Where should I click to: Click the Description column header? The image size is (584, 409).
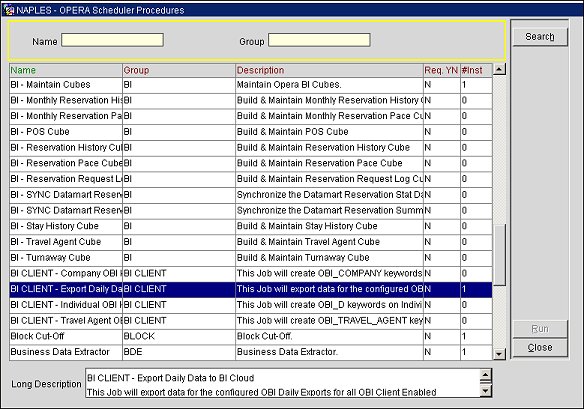(330, 70)
